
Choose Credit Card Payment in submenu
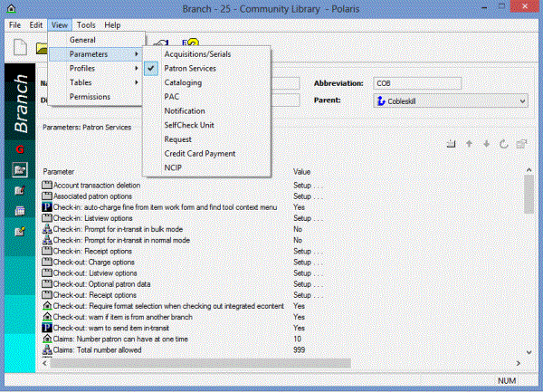[x=200, y=154]
